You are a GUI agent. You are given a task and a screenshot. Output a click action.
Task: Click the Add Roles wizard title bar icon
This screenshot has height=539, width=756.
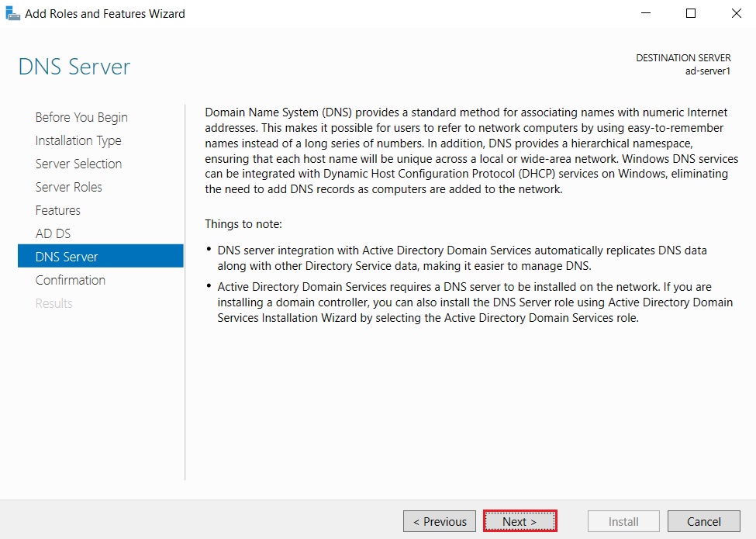pyautogui.click(x=12, y=12)
